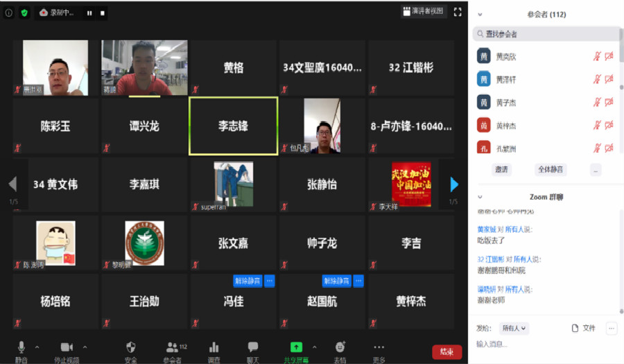The height and width of the screenshot is (364, 624).
Task: Click the 黄奕欣 avatar in participant list
Action: tap(483, 56)
